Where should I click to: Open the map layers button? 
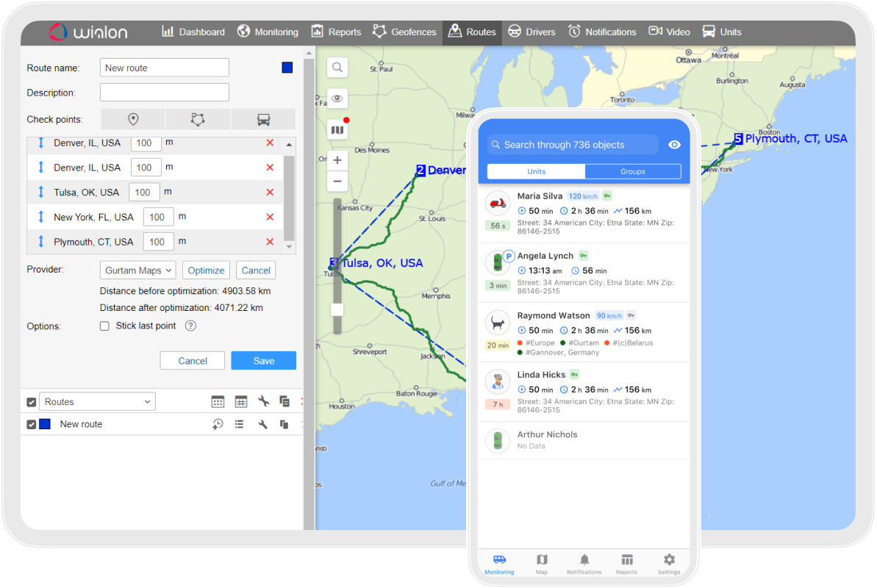337,130
